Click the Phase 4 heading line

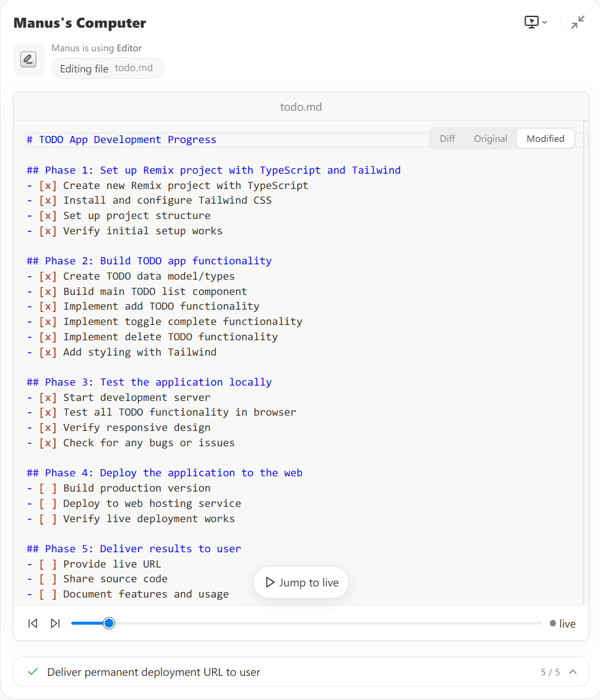[x=165, y=473]
